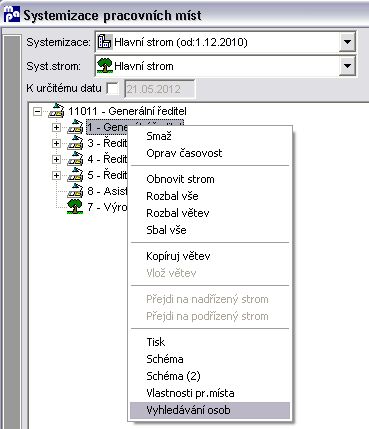Image resolution: width=369 pixels, height=429 pixels.
Task: Open Schéma (2) menu entry
Action: [x=210, y=376]
